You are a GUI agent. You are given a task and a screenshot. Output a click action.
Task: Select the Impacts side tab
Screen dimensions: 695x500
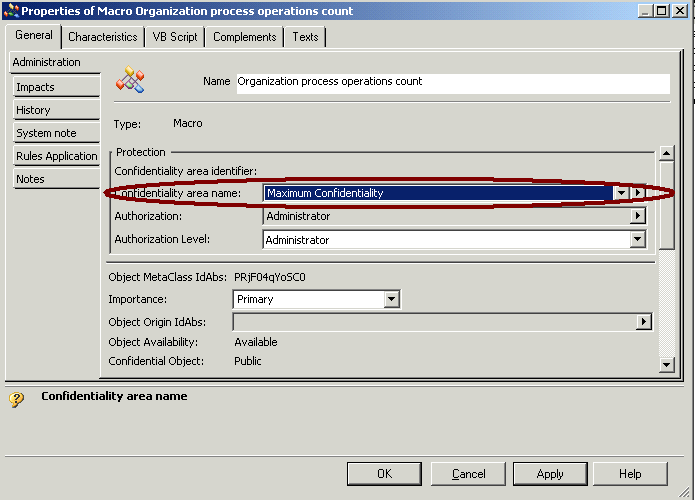pyautogui.click(x=56, y=87)
